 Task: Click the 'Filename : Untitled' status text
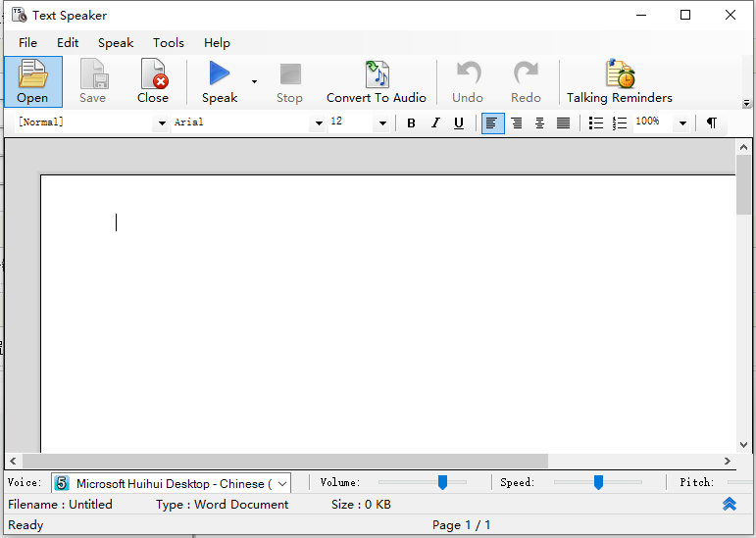[x=60, y=505]
